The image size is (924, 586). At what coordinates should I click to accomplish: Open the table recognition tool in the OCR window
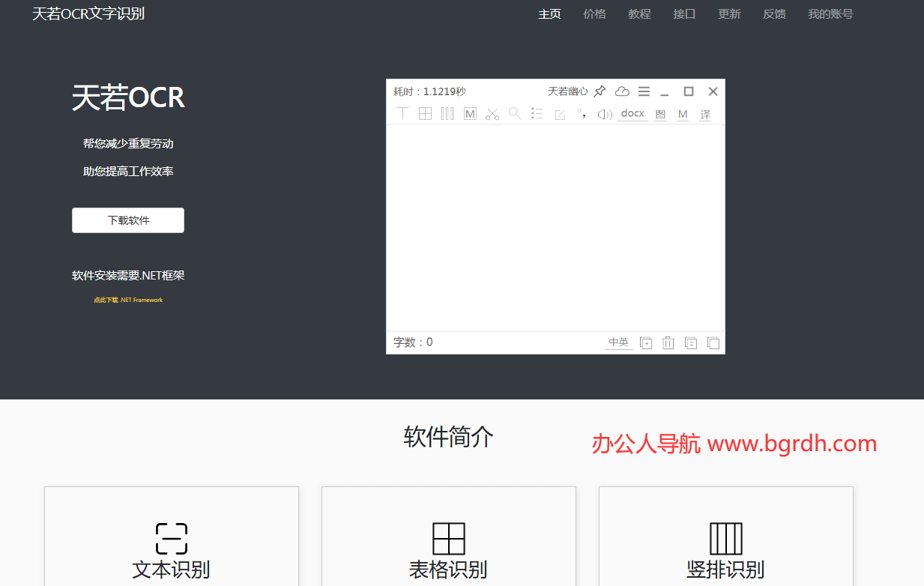pos(425,113)
